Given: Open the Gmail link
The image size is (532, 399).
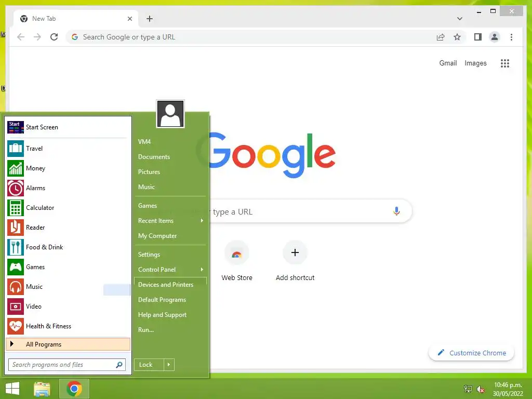Looking at the screenshot, I should (x=448, y=63).
